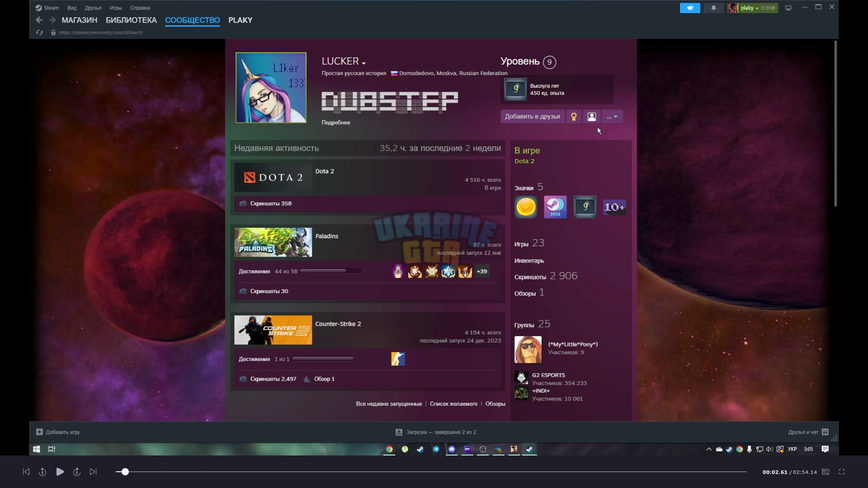Toggle fullscreen in the video player
868x488 pixels.
pos(842,472)
